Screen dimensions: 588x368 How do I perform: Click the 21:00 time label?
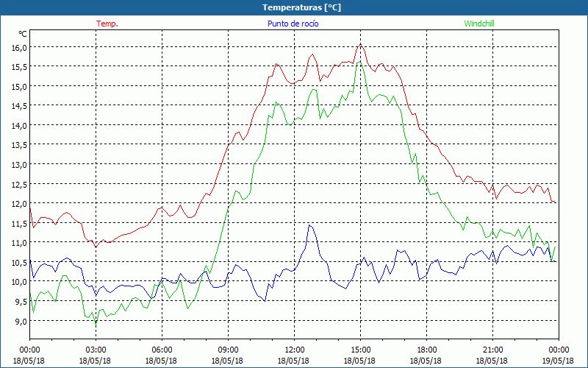pyautogui.click(x=492, y=350)
